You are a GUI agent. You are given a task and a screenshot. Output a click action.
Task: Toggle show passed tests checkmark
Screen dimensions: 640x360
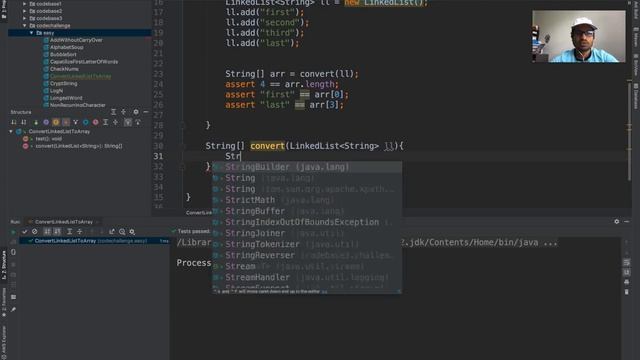pos(24,231)
